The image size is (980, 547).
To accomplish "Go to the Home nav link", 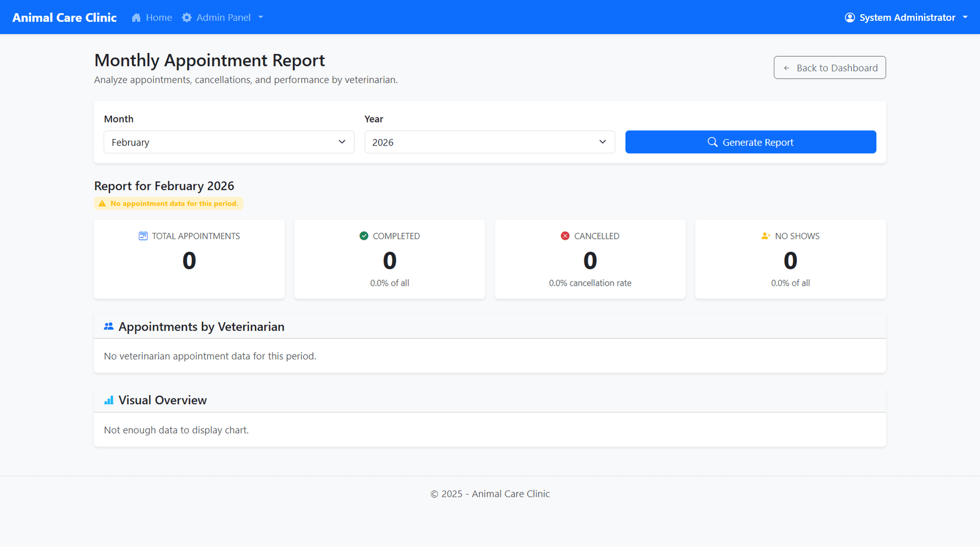I will click(x=159, y=17).
